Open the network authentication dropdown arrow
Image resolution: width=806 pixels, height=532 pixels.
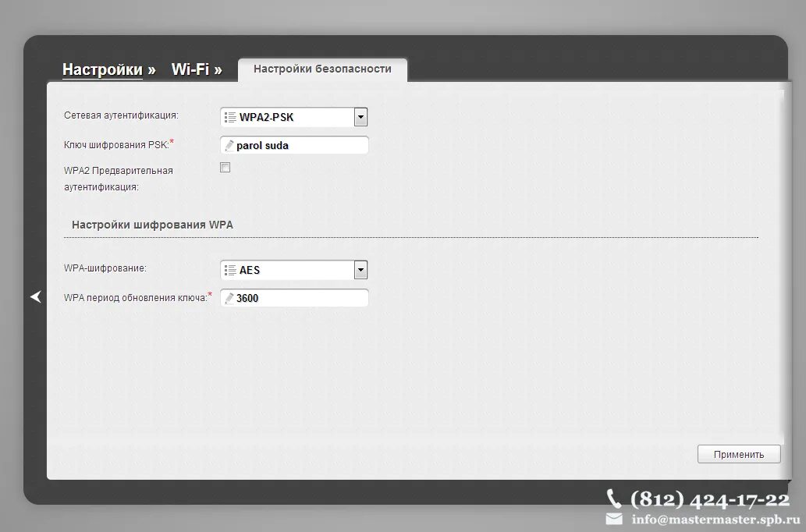[x=360, y=117]
